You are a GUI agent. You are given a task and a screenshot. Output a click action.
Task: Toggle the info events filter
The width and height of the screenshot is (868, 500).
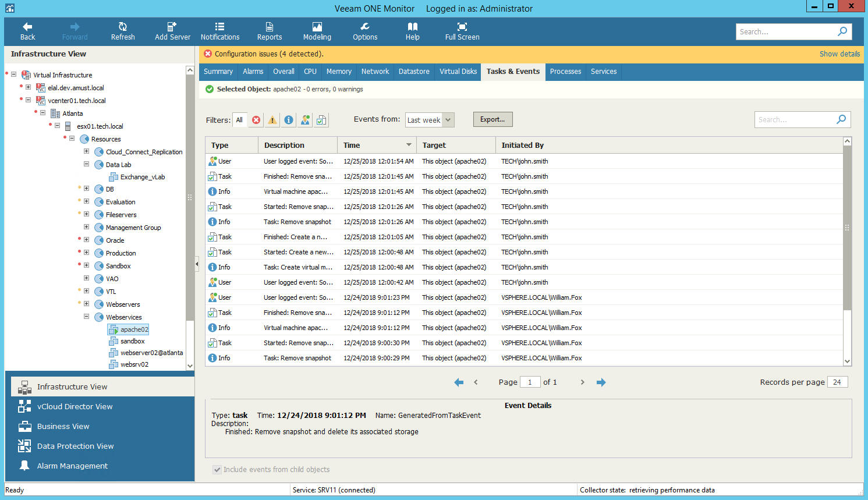pos(289,120)
